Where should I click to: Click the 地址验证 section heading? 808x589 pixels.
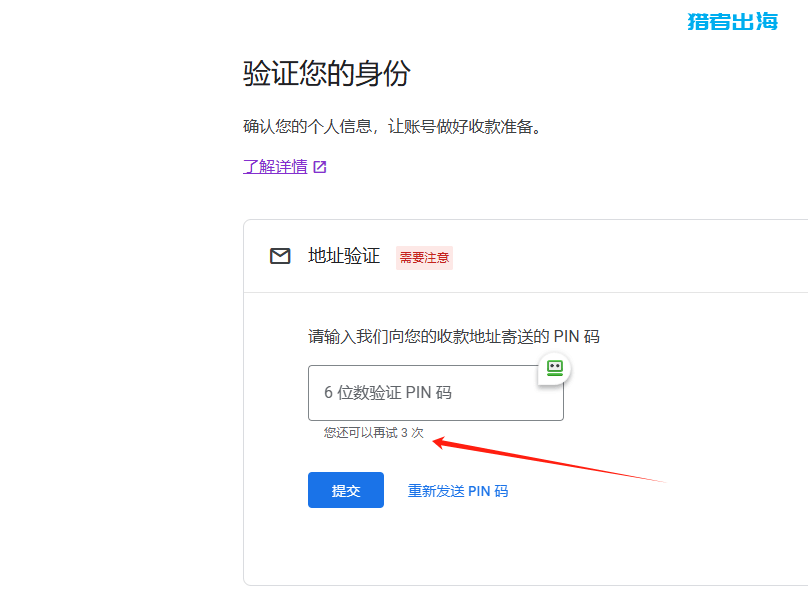344,256
